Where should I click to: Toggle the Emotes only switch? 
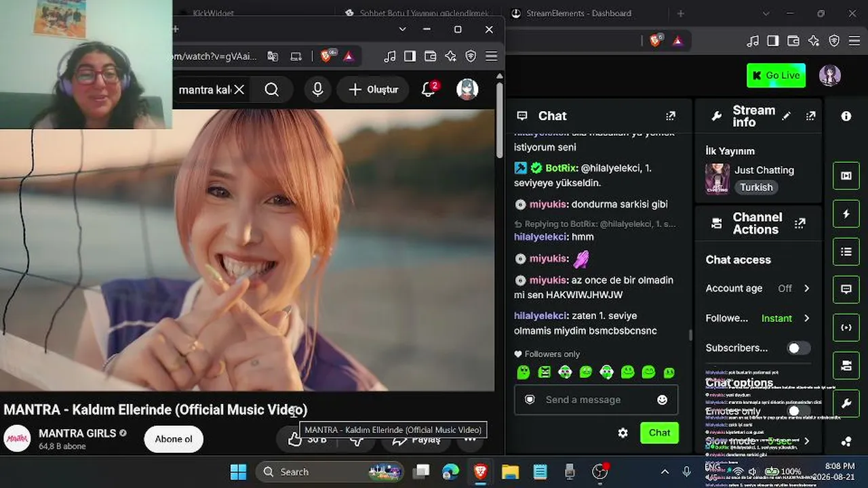(x=798, y=411)
